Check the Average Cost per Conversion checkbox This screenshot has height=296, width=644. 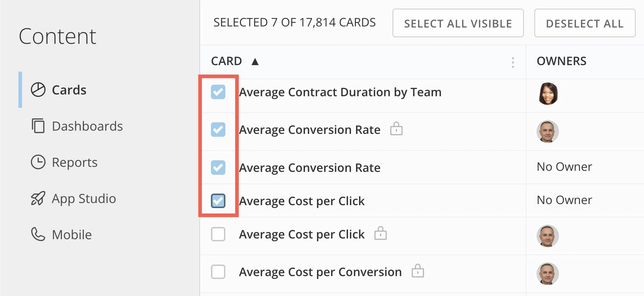(x=218, y=272)
